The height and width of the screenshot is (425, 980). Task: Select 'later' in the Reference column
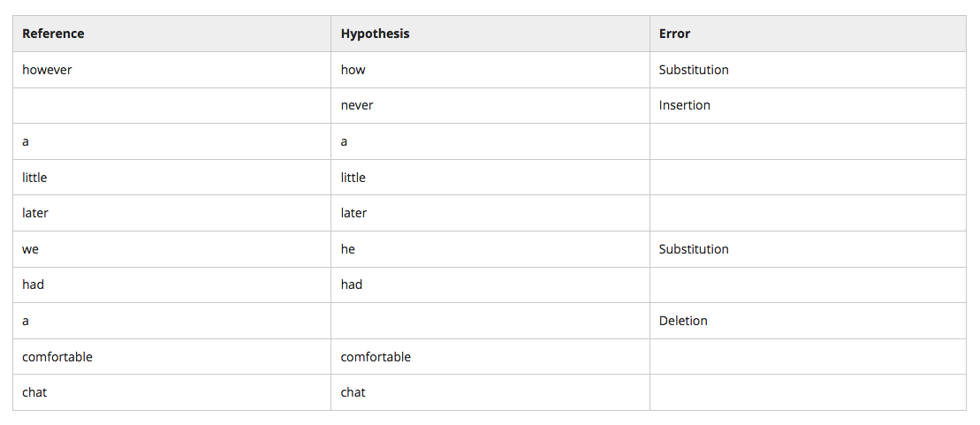35,213
